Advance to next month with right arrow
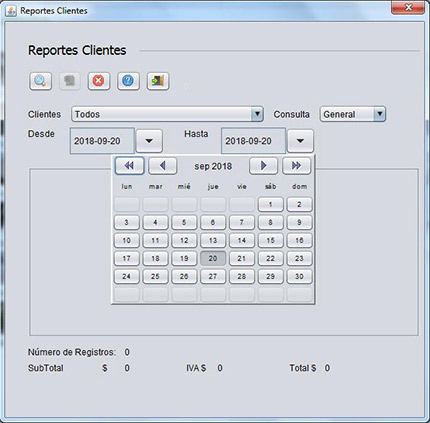Image resolution: width=430 pixels, height=423 pixels. click(263, 166)
